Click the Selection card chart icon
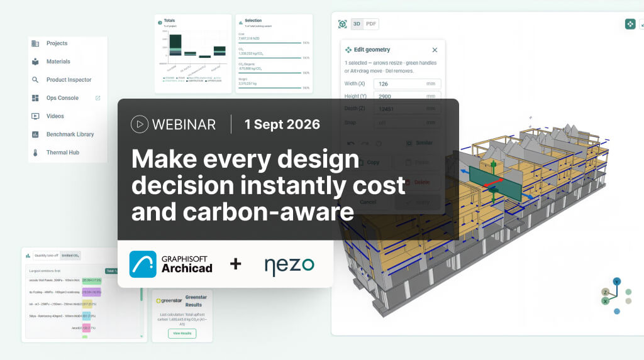The height and width of the screenshot is (360, 644). click(241, 23)
